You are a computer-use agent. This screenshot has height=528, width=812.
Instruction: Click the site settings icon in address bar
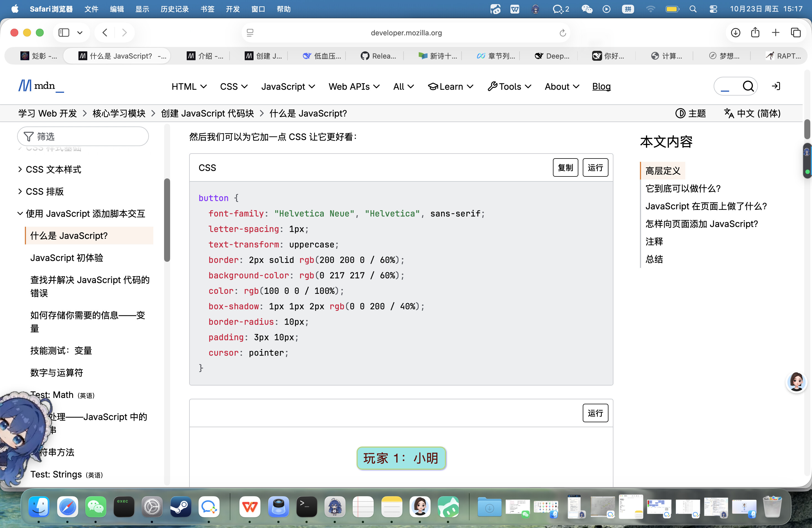pyautogui.click(x=250, y=33)
